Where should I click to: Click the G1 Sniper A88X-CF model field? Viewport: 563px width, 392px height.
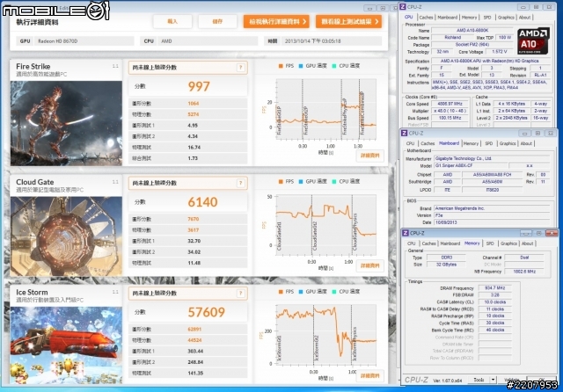[471, 166]
